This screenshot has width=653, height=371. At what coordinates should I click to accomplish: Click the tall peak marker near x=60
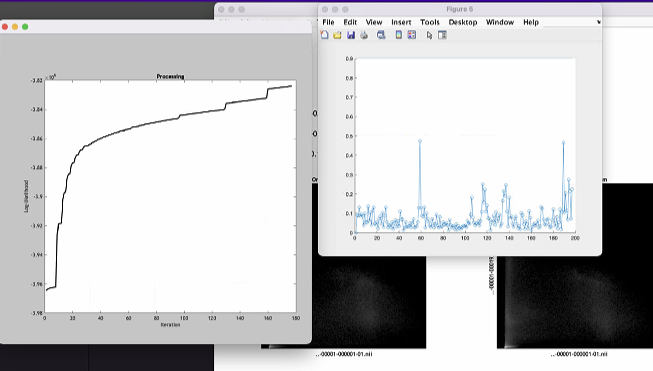click(x=420, y=141)
